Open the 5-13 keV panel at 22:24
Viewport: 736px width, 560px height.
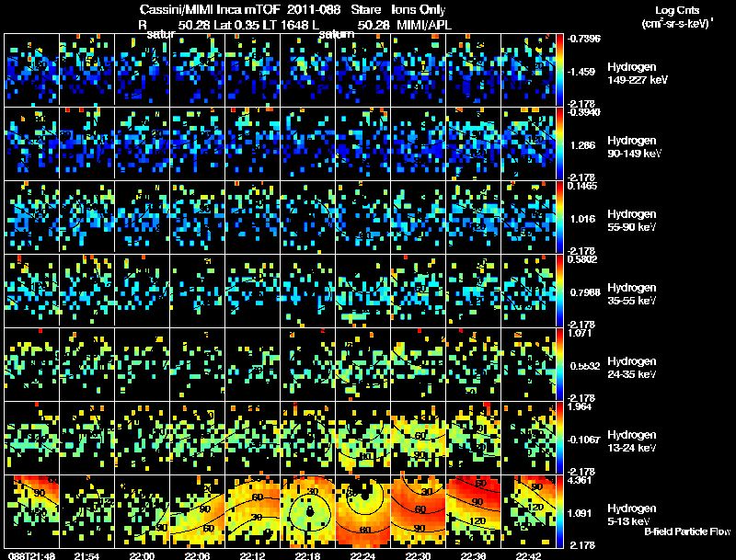coord(362,511)
